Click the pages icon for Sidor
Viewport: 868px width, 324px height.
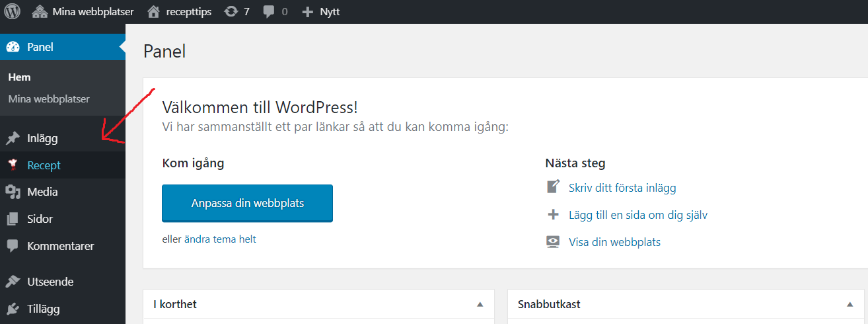pos(13,219)
